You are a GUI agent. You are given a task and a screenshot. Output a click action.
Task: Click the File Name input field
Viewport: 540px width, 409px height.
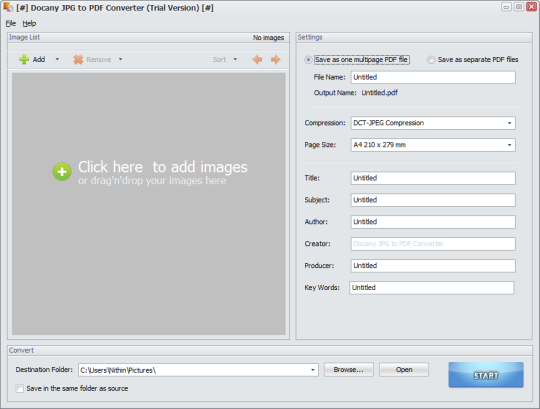433,77
